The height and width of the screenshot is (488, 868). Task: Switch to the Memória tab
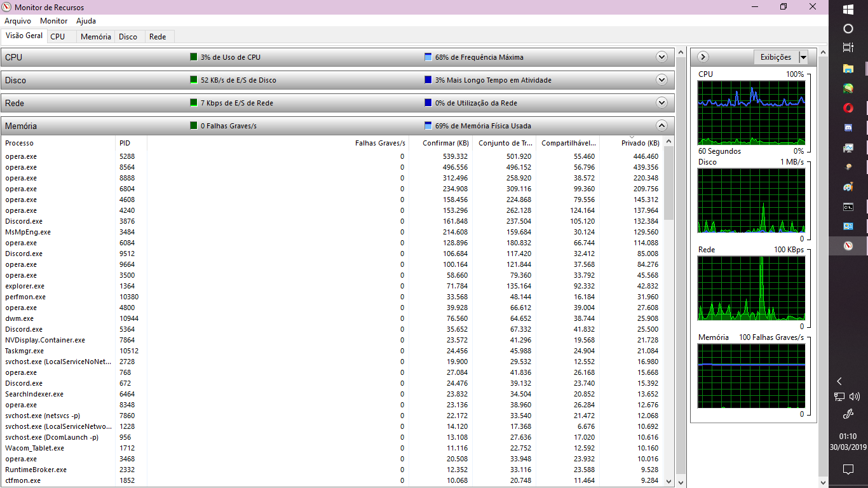[96, 37]
